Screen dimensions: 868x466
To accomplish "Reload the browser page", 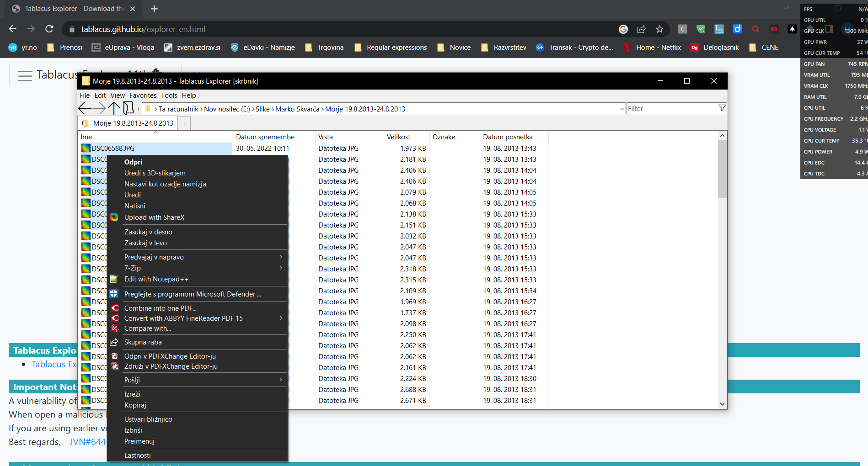I will point(49,29).
